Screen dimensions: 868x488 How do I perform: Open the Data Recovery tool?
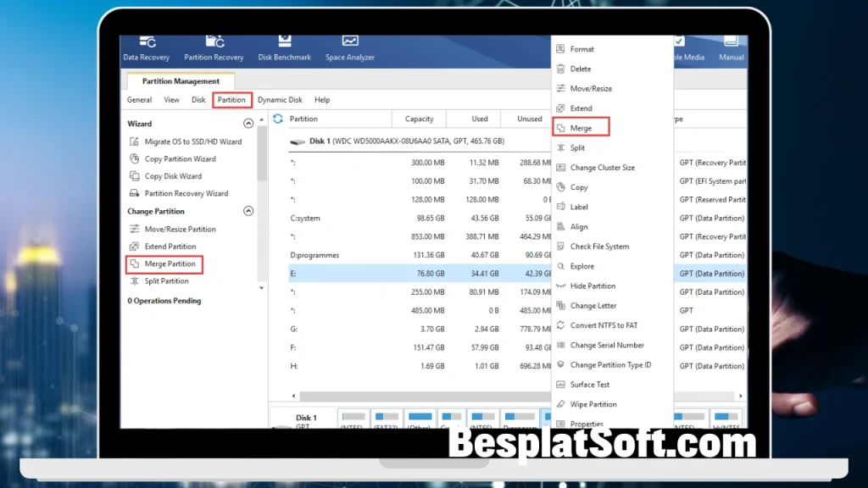146,49
